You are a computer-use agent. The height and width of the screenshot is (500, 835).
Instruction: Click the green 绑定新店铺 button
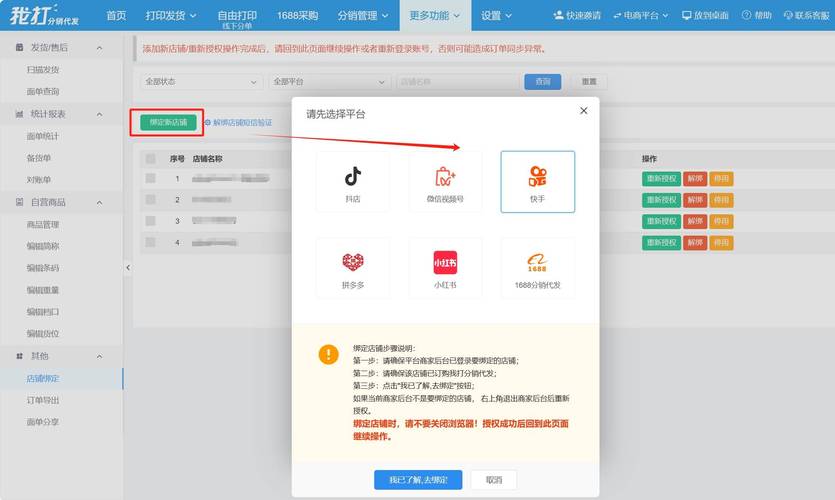pyautogui.click(x=168, y=122)
